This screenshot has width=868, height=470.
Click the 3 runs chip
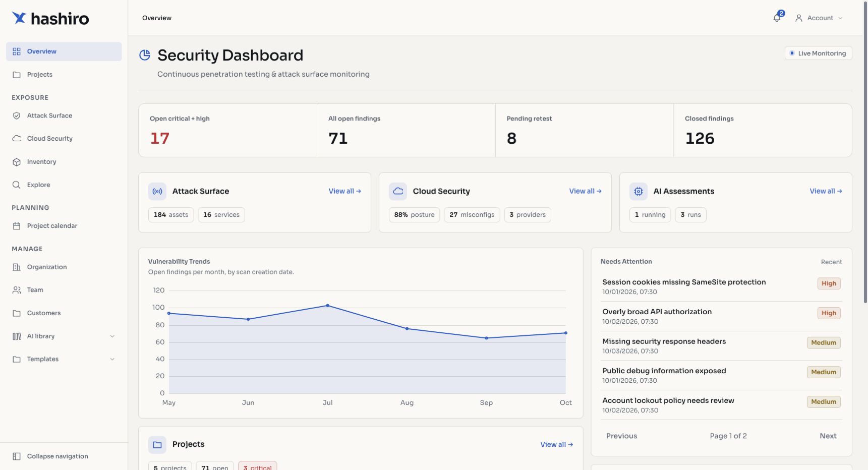tap(691, 215)
